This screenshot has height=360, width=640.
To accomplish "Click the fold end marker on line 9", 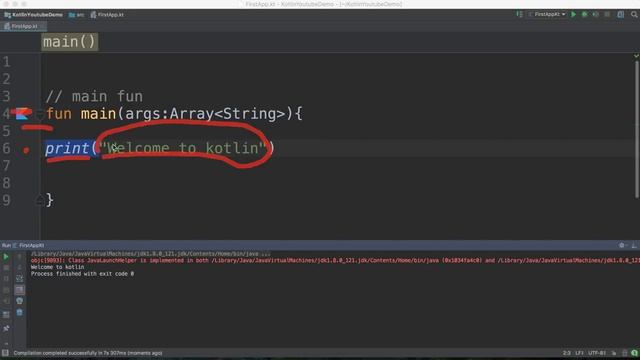I will tap(40, 200).
